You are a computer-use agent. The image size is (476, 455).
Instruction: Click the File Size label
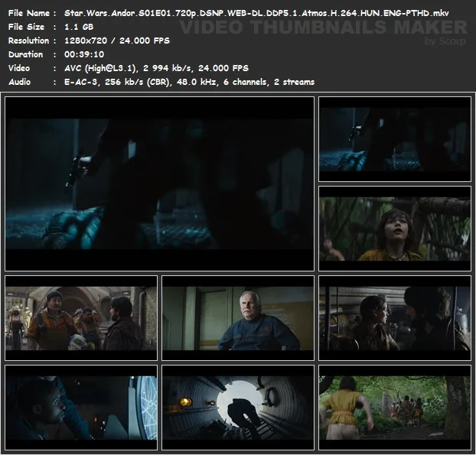26,27
